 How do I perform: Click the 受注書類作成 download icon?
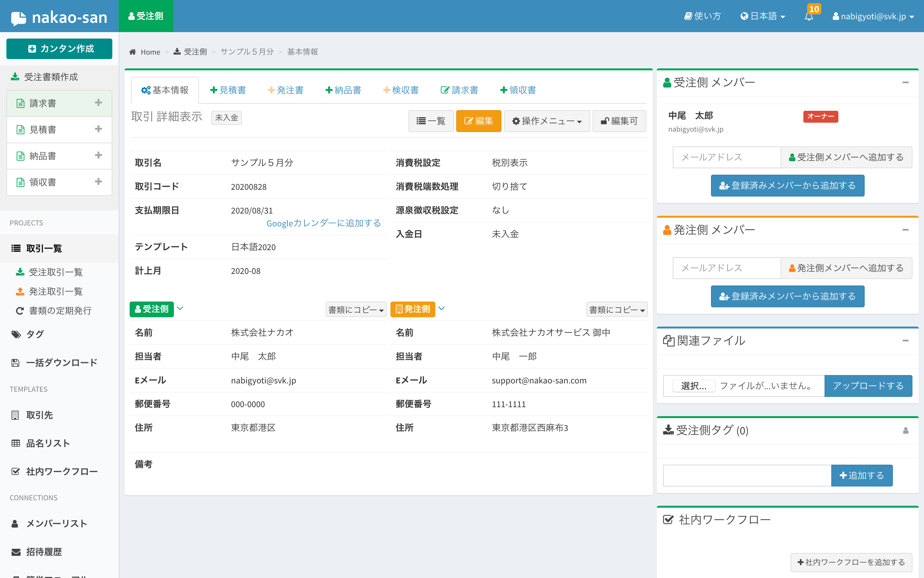[15, 76]
